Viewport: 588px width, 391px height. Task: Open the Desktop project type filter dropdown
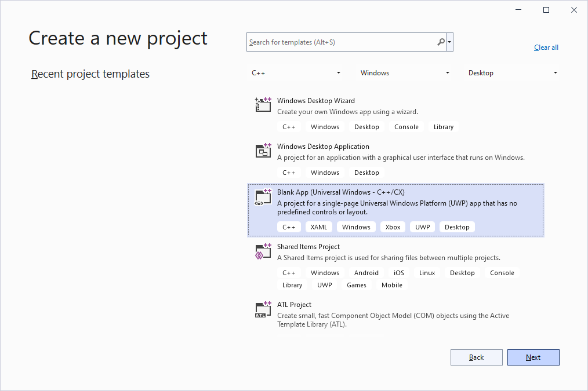[513, 73]
